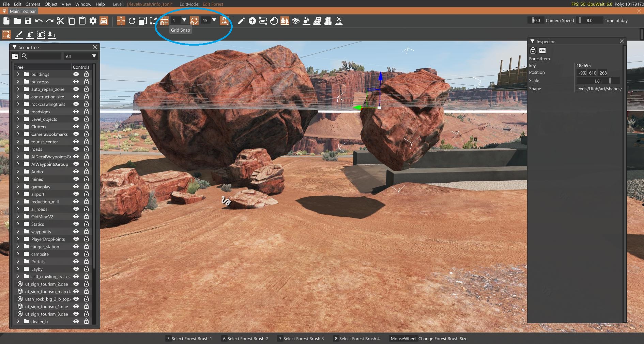The width and height of the screenshot is (644, 344).
Task: Select the forest paint brush tool
Action: (x=19, y=34)
